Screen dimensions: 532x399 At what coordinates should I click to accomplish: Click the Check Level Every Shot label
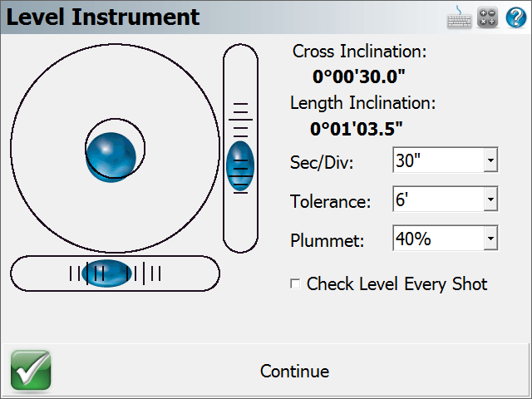[397, 284]
